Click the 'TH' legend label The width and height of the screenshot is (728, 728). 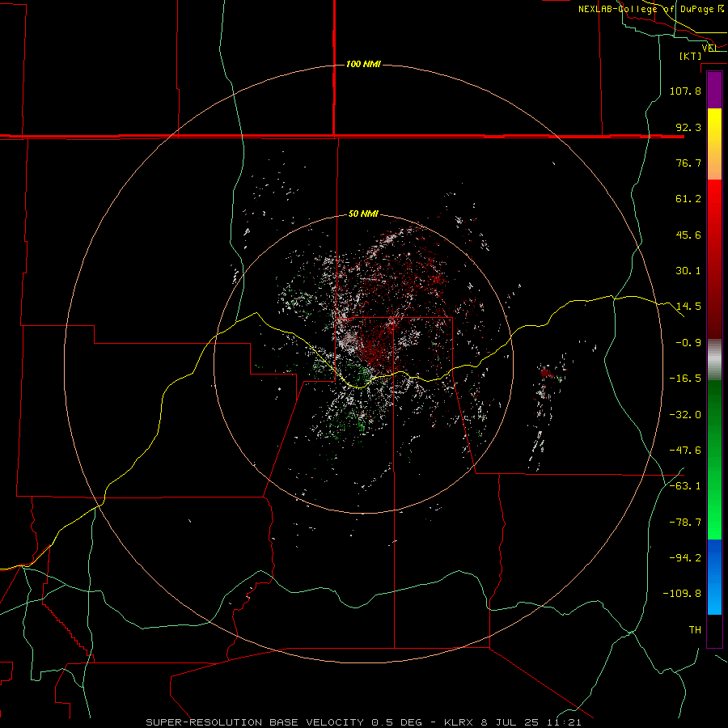coord(695,630)
